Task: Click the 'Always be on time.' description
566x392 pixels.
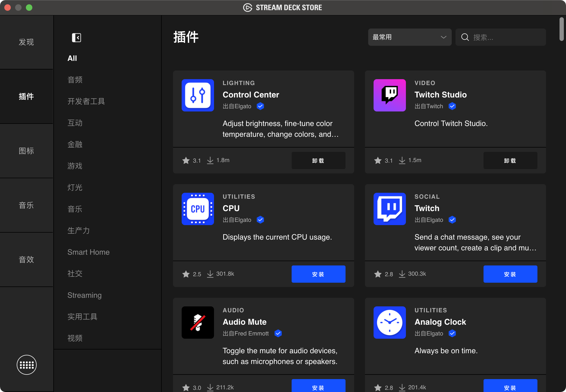Action: [446, 351]
